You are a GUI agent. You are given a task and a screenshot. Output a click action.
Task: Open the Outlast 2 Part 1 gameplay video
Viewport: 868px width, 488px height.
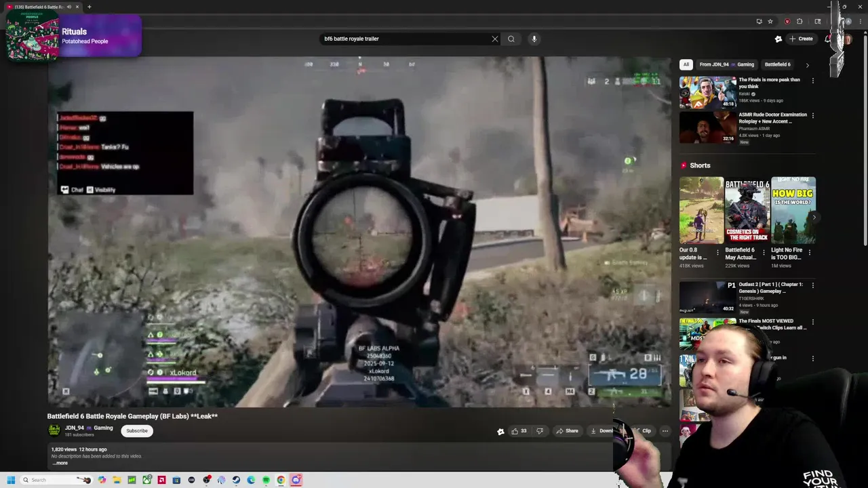coord(707,297)
